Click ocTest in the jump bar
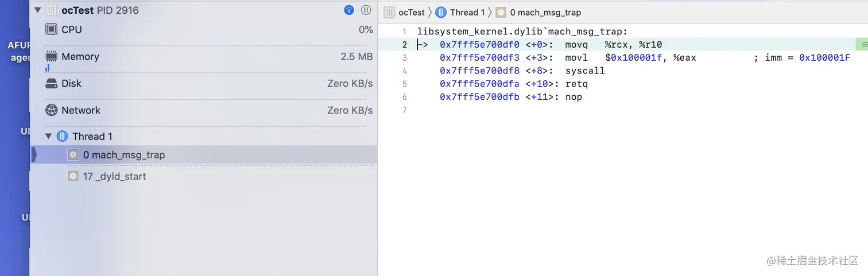This screenshot has width=868, height=276. 412,12
